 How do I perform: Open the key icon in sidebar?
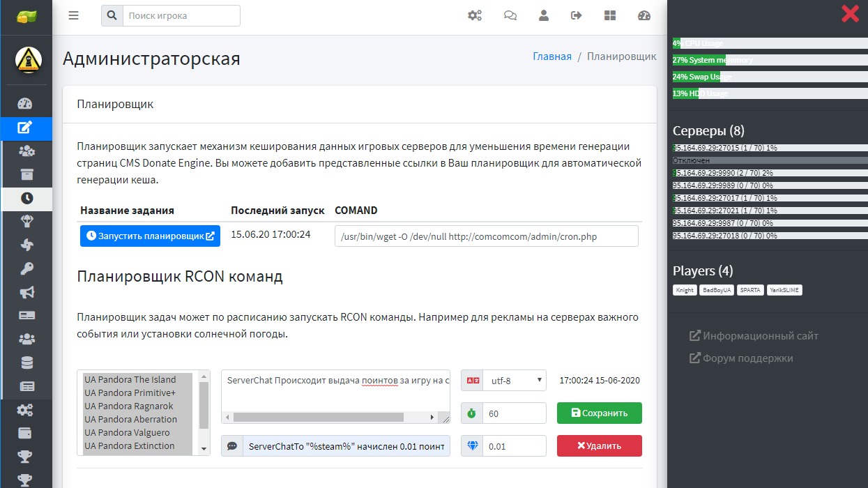tap(26, 269)
